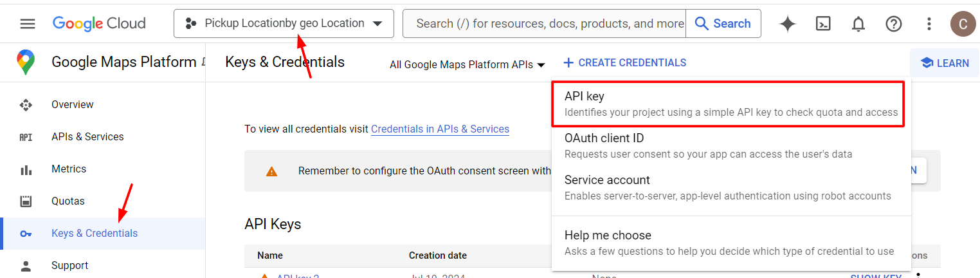
Task: Select OAuth client ID option
Action: (x=731, y=145)
